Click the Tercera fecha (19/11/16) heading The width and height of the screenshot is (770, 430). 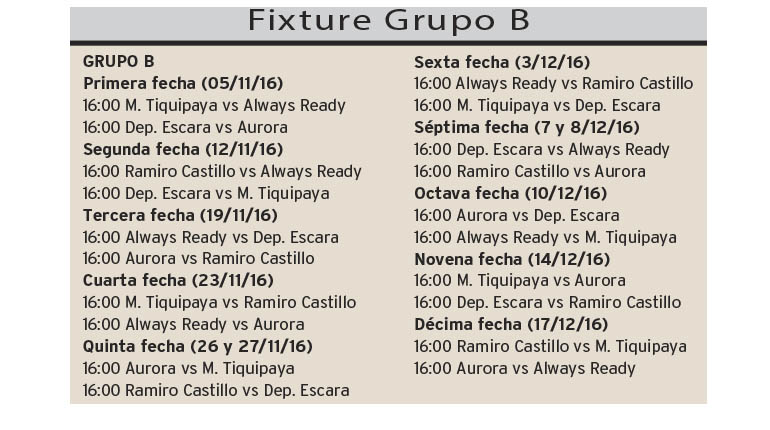180,215
